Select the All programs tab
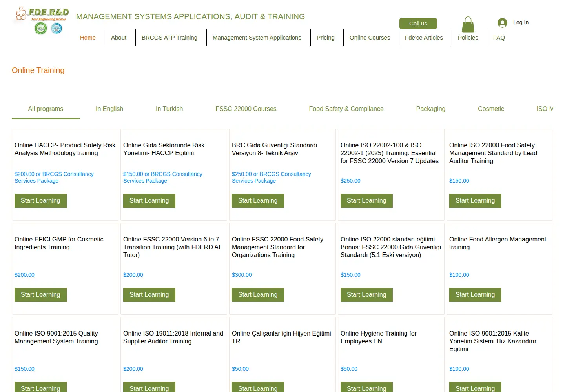The height and width of the screenshot is (392, 565). point(46,109)
